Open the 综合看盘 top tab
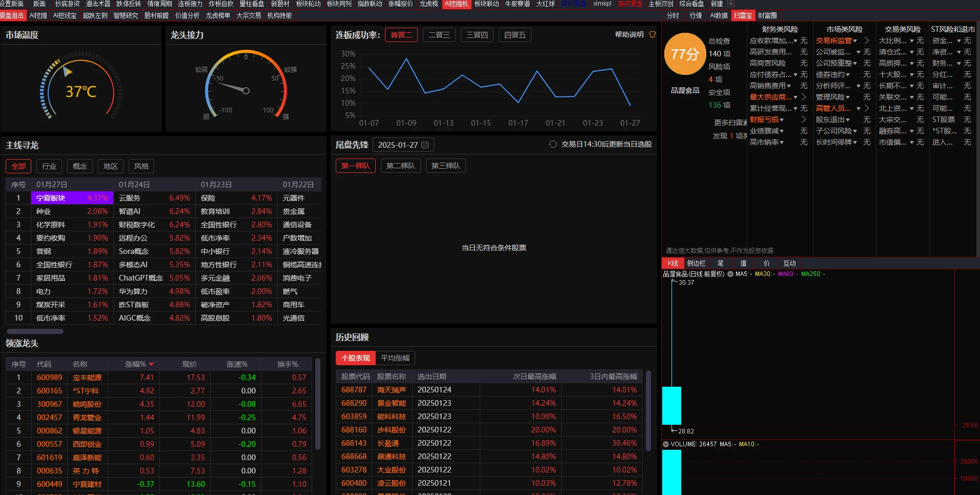980x495 pixels. 691,4
